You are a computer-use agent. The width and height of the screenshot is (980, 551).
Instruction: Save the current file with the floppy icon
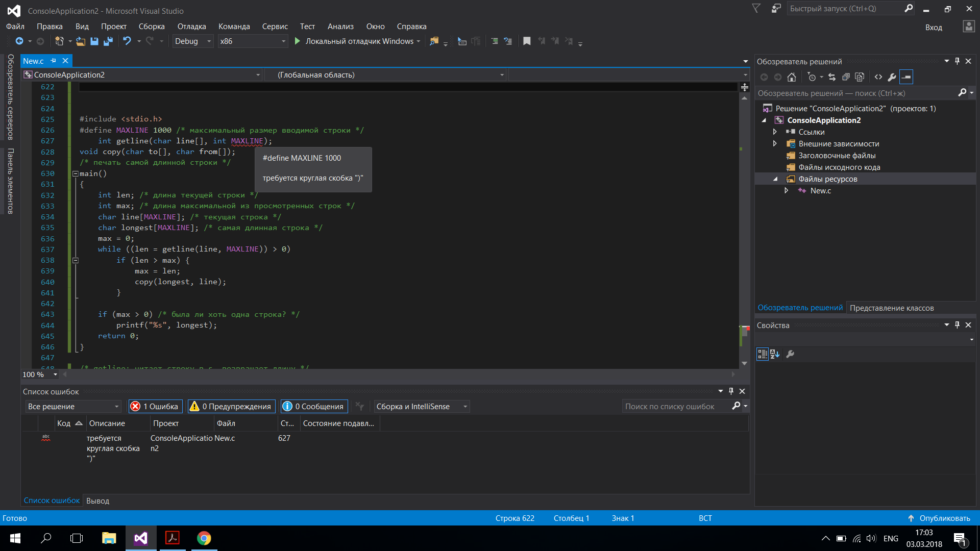94,41
